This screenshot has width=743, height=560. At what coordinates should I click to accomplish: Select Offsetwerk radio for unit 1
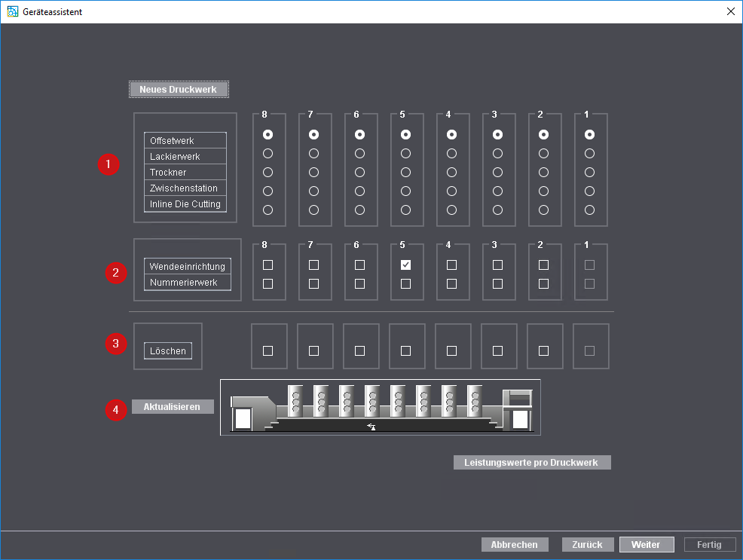589,135
